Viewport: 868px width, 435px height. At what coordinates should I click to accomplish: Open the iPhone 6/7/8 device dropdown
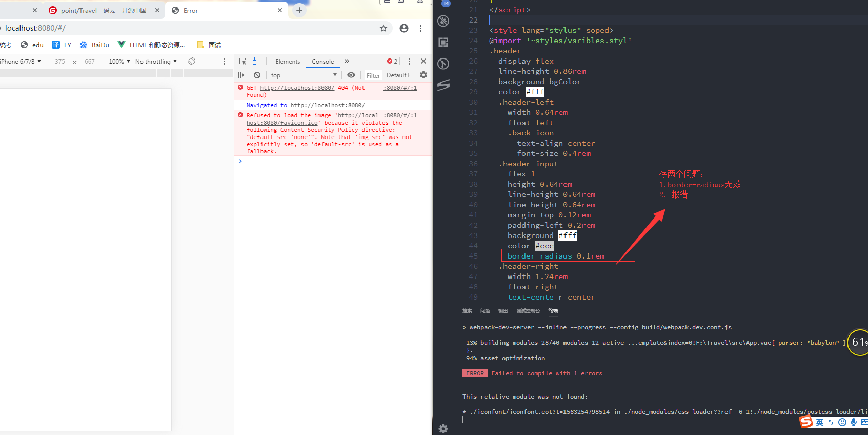click(x=21, y=61)
